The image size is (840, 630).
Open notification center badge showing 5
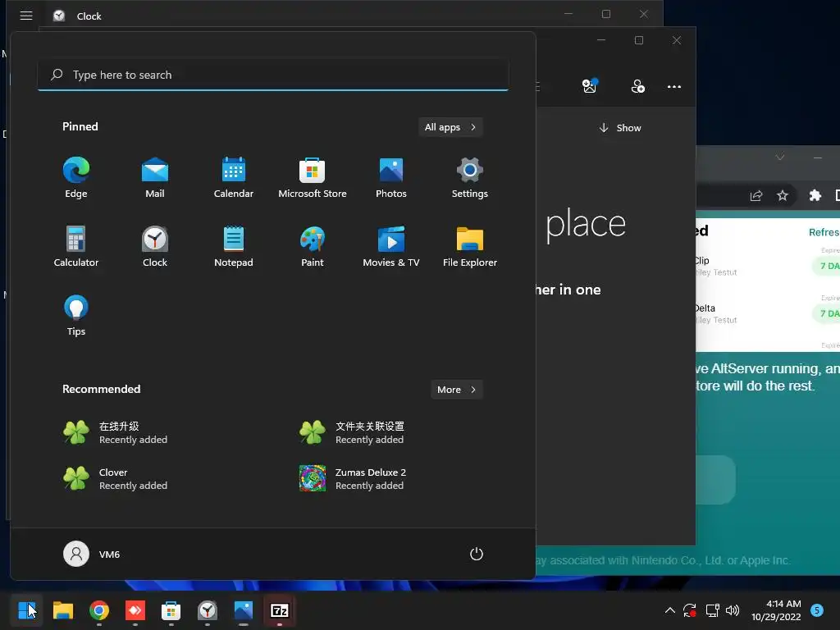click(x=817, y=610)
